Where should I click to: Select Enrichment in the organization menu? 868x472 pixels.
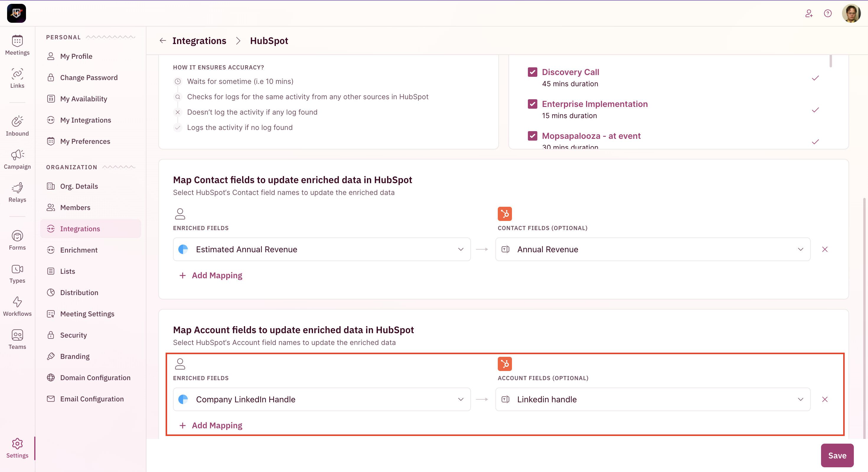pos(79,250)
